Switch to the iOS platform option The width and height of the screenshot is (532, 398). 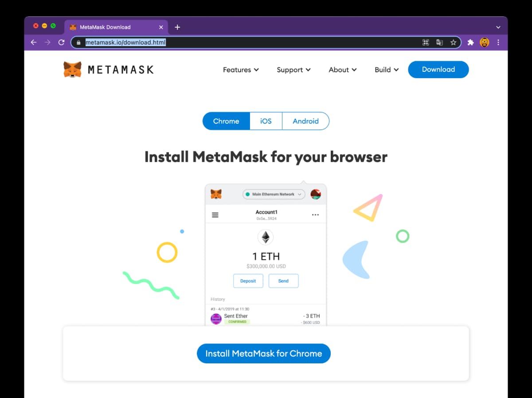coord(266,121)
